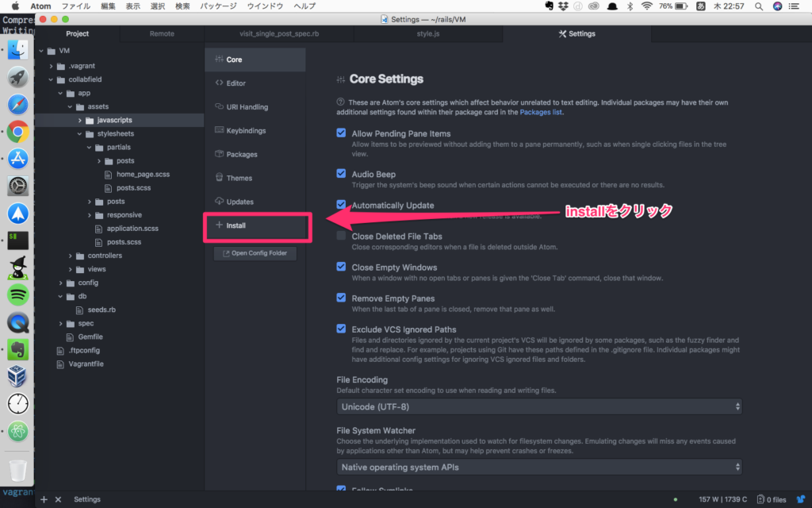The width and height of the screenshot is (812, 508).
Task: Disable Allow Pending Pane Items checkbox
Action: point(341,134)
